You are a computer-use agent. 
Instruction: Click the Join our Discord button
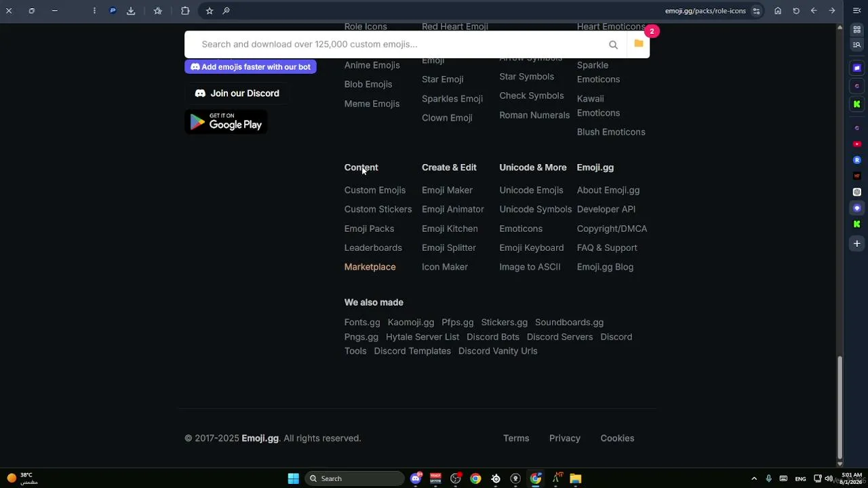point(237,94)
